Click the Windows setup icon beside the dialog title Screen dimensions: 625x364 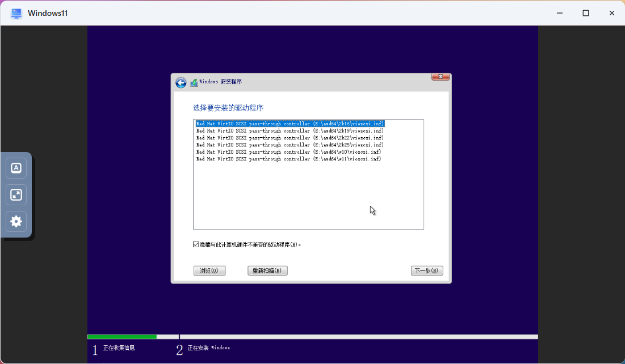pyautogui.click(x=194, y=82)
